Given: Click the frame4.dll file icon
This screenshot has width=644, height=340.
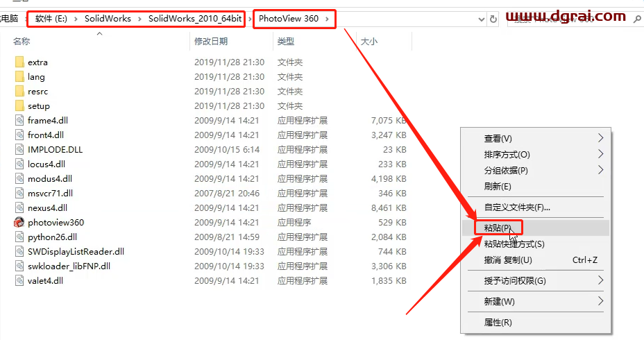Looking at the screenshot, I should 19,120.
